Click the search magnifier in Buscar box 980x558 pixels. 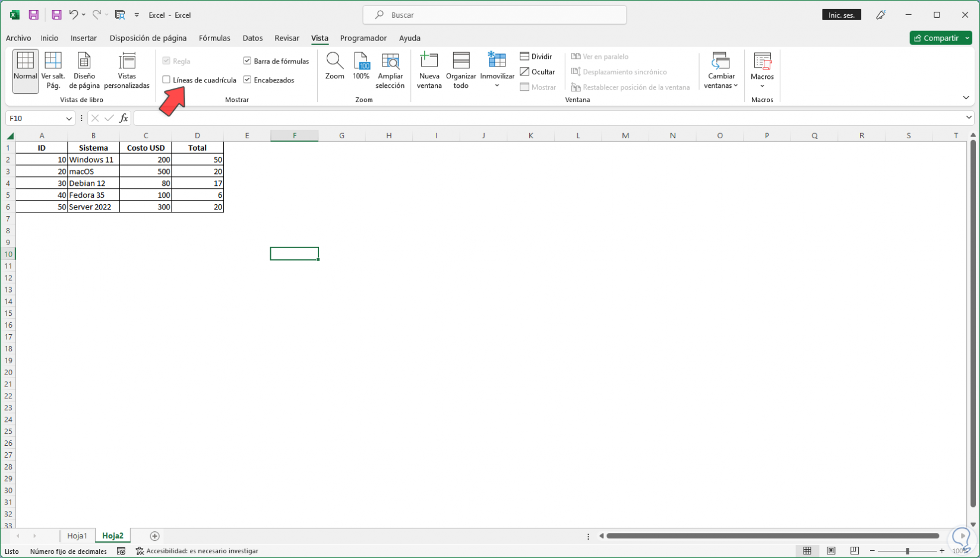point(379,15)
